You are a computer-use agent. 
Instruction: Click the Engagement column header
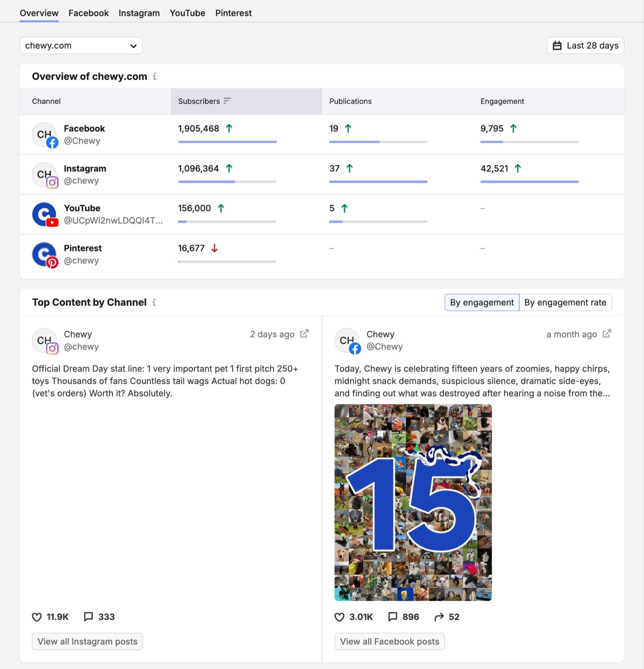502,101
